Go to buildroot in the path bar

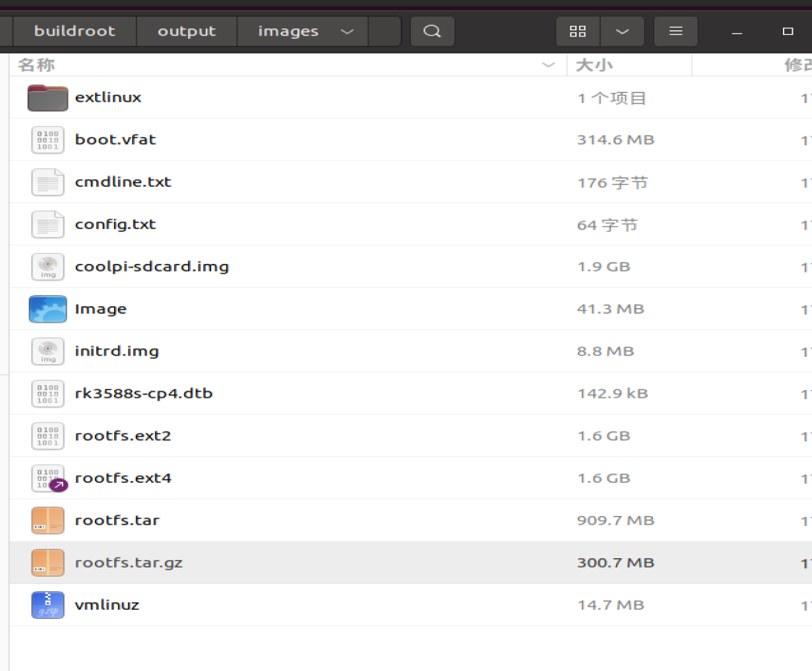pos(75,31)
